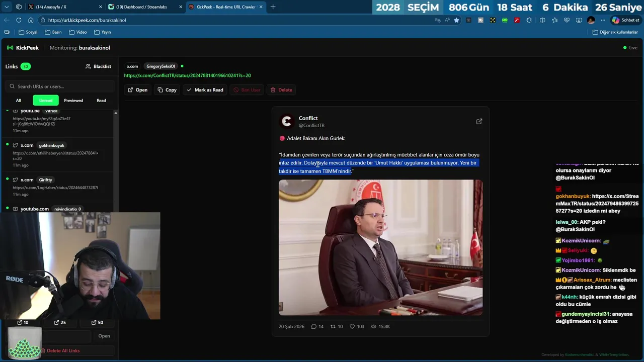Click the retweet icon showing 10

pos(333,327)
